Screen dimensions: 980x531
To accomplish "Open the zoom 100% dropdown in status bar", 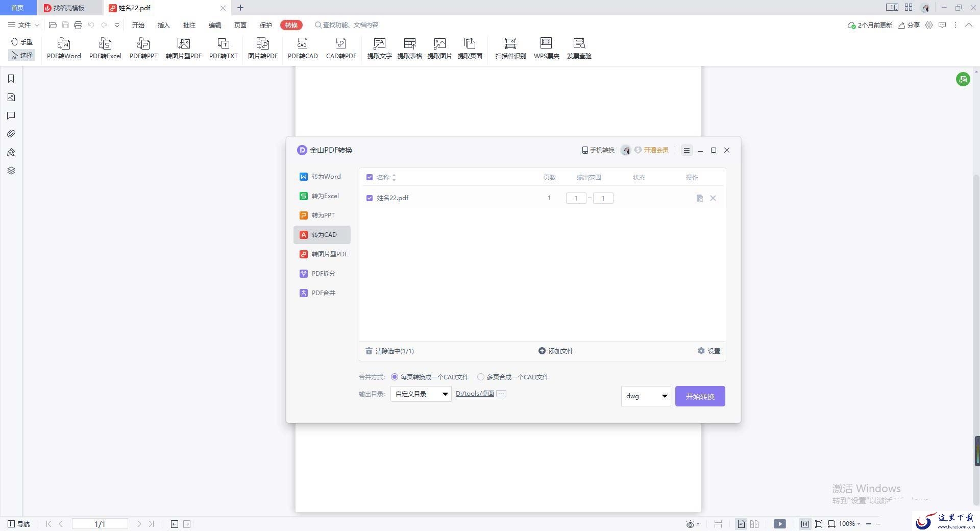I will coord(850,524).
